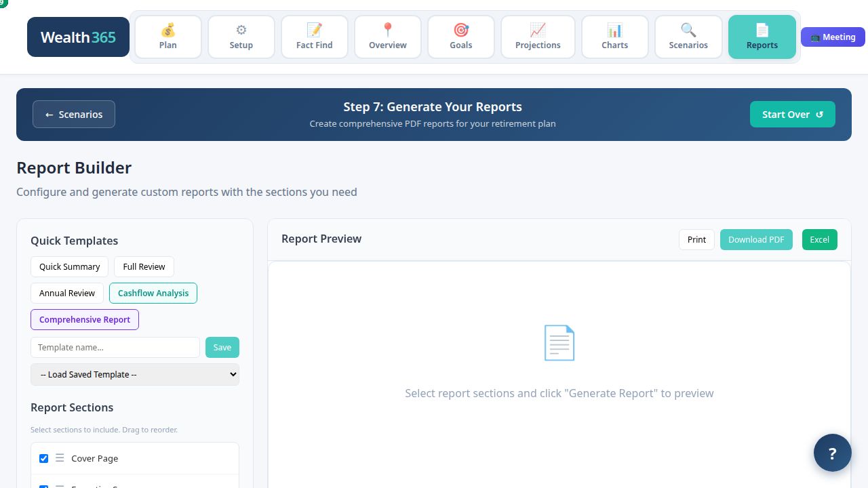Screen dimensions: 868x488
Task: Open Goals using the target icon
Action: point(460,30)
